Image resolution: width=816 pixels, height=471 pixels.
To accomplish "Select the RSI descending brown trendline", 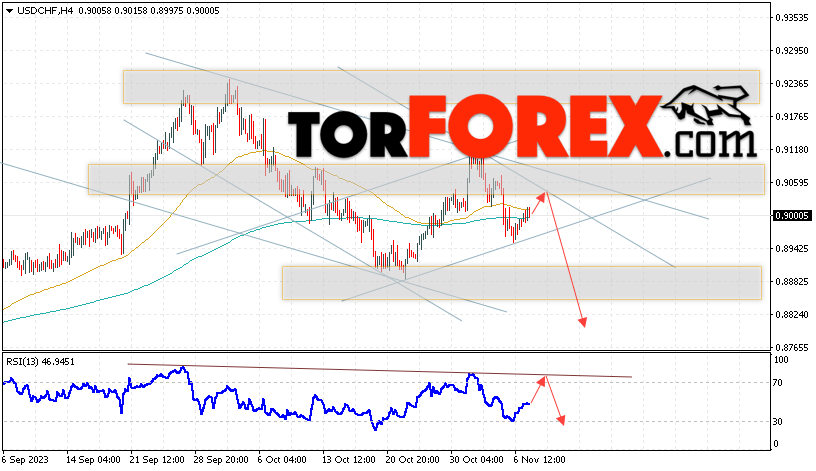I will click(379, 371).
